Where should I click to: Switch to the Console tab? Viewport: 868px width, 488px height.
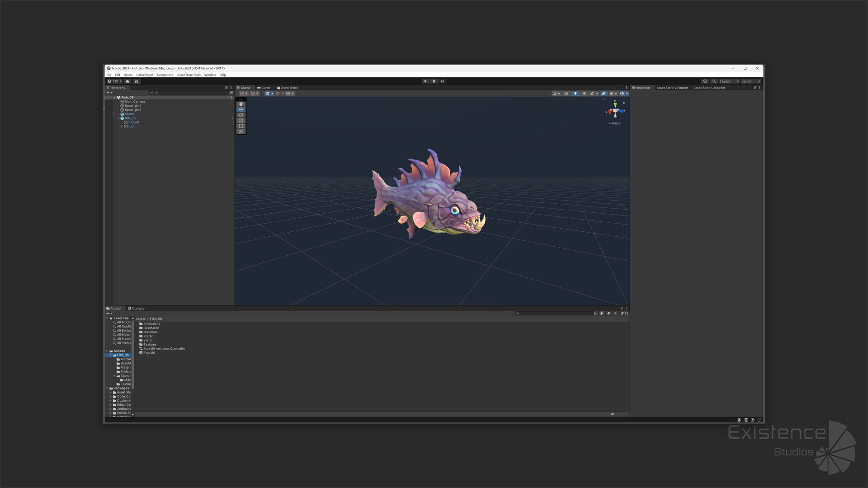tap(136, 308)
